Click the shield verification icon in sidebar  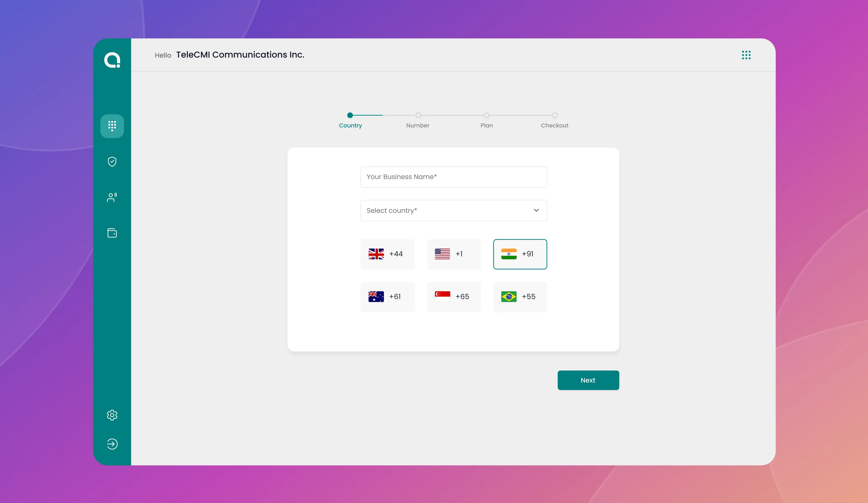click(112, 162)
